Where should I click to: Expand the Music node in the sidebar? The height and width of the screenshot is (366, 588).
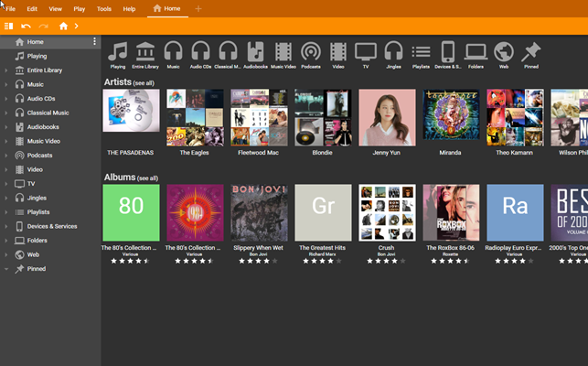point(6,84)
